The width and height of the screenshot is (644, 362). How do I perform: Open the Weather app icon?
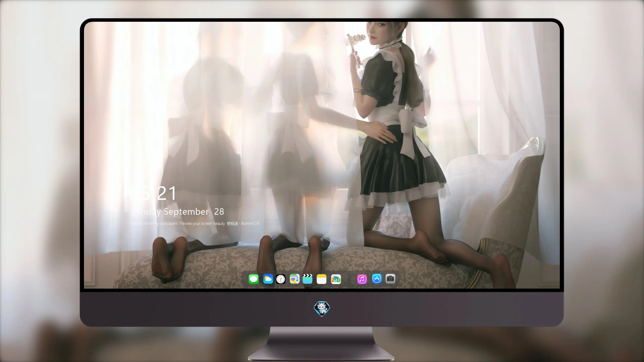pos(268,279)
